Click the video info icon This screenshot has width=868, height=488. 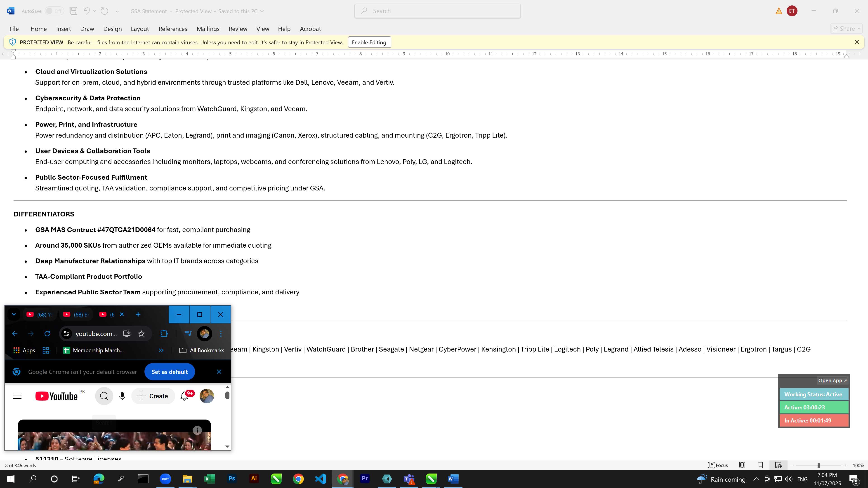(x=197, y=430)
